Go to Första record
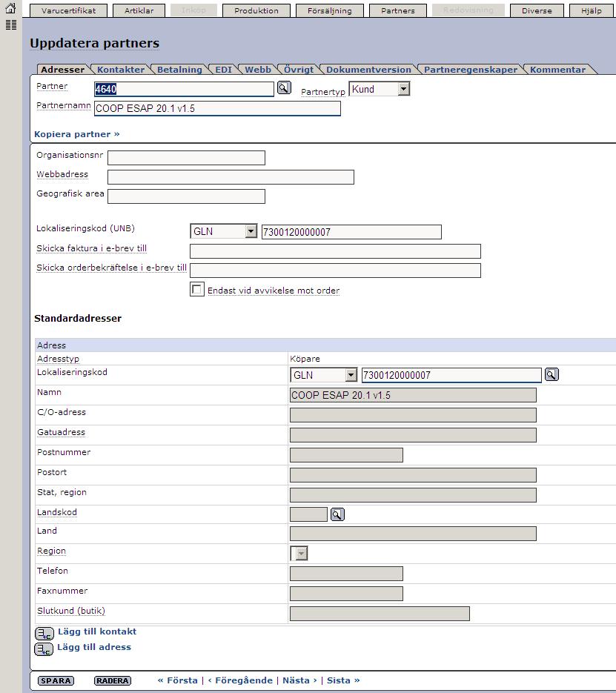Screen dimensions: 616x693 (x=178, y=680)
